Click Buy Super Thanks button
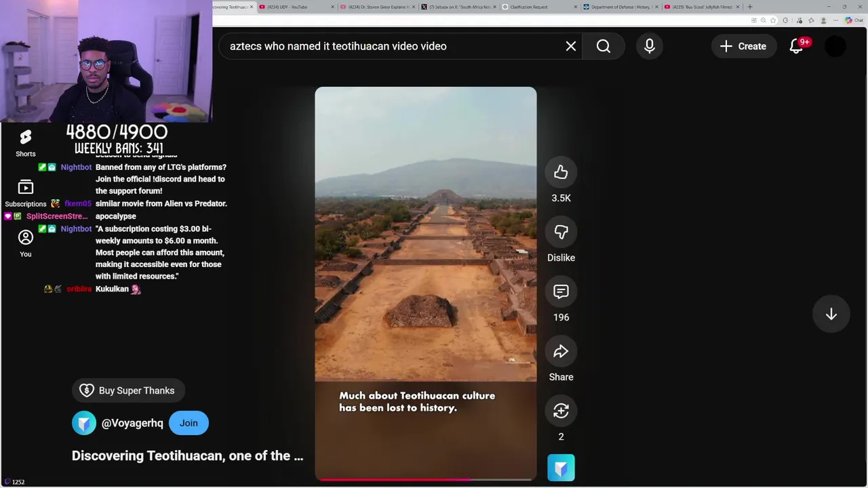Image resolution: width=868 pixels, height=488 pixels. pyautogui.click(x=128, y=390)
